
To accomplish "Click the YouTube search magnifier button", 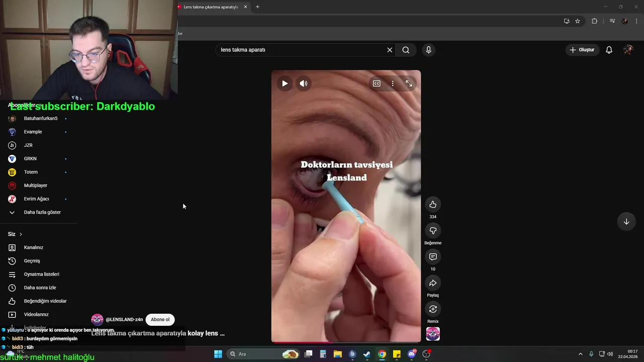I will 406,50.
